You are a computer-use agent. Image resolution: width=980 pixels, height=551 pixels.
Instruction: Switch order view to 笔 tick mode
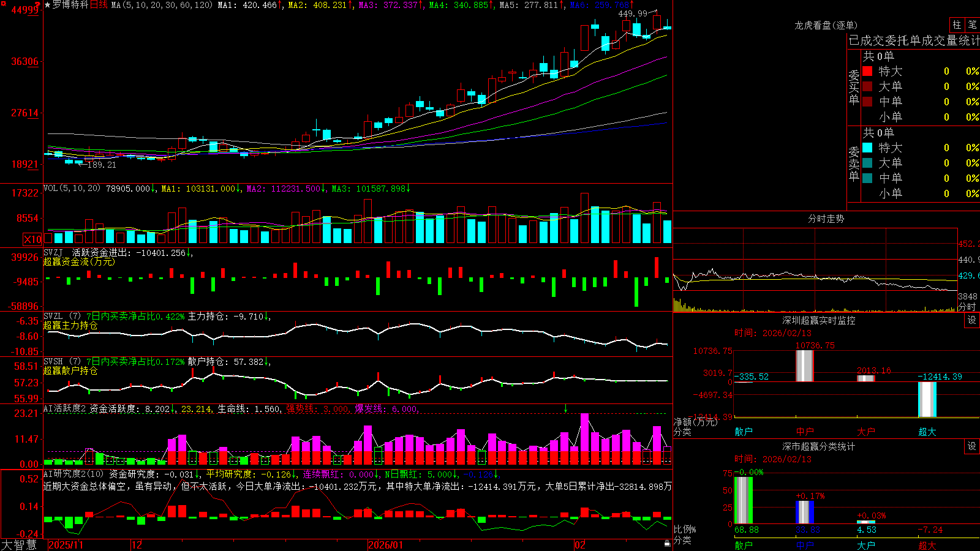click(973, 24)
